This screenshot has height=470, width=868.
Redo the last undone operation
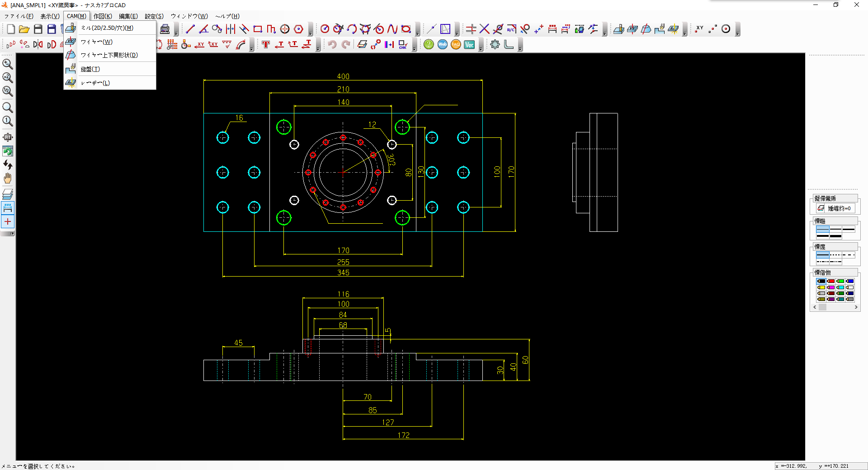tap(346, 44)
